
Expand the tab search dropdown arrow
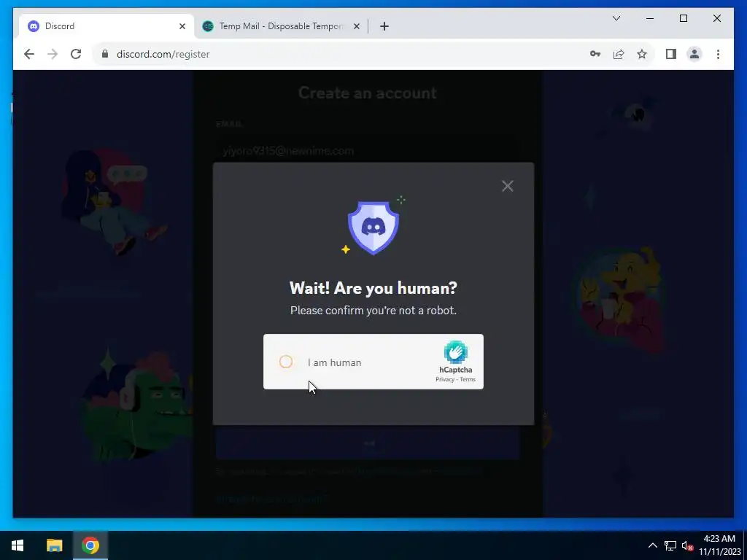(x=616, y=18)
